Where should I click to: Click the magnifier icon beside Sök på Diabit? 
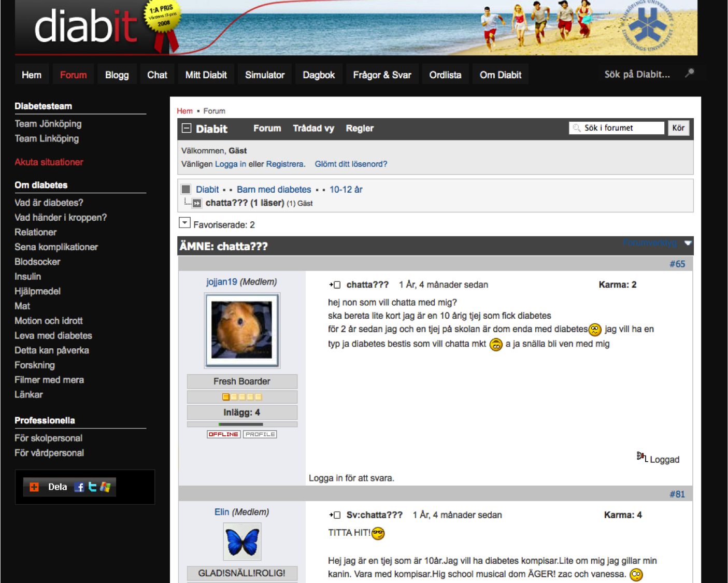pyautogui.click(x=689, y=73)
